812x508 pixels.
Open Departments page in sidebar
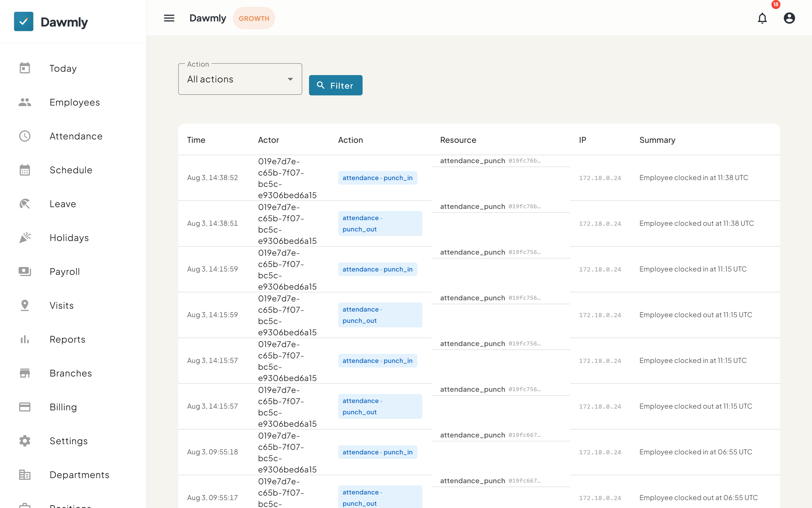tap(80, 475)
